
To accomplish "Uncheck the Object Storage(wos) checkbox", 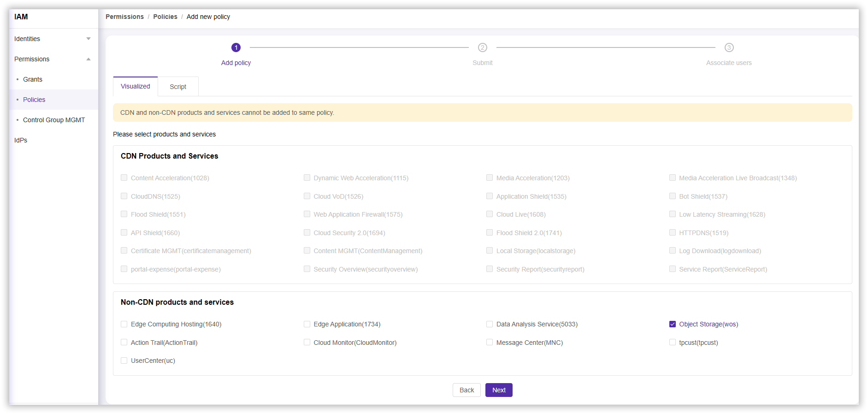I will pyautogui.click(x=672, y=324).
